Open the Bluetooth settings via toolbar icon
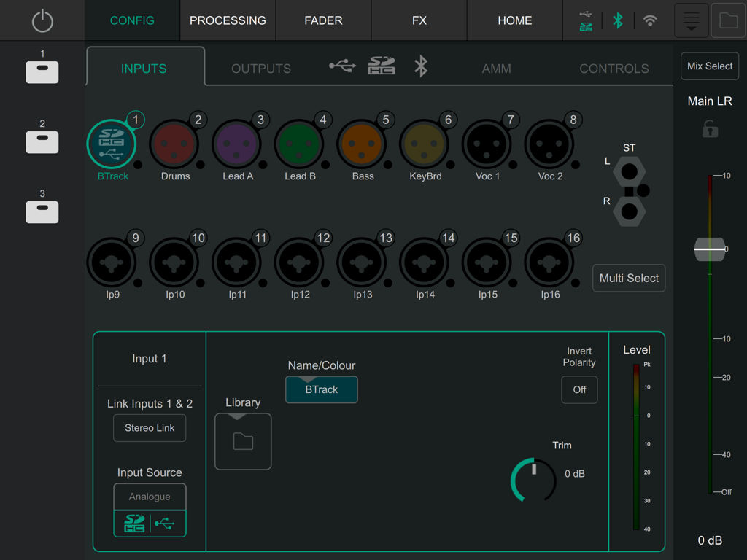 [617, 20]
